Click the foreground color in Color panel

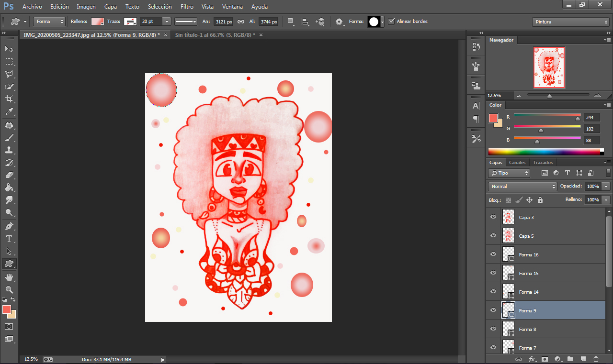493,118
